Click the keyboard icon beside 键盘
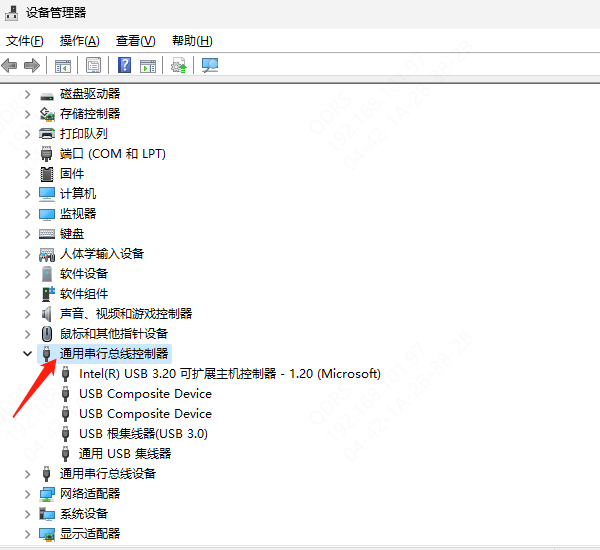 47,234
